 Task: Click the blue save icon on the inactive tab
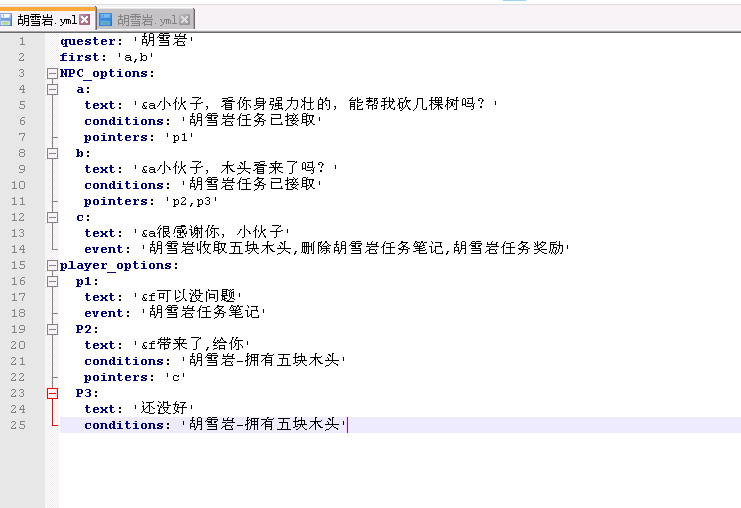pos(106,19)
